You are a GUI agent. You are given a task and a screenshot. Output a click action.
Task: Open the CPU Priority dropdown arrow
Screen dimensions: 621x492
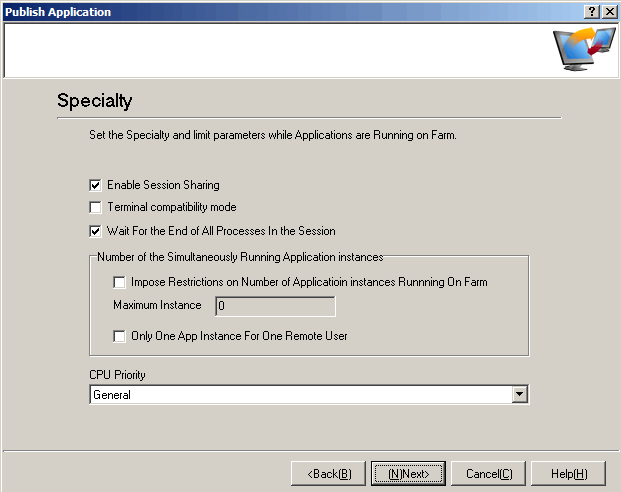519,395
